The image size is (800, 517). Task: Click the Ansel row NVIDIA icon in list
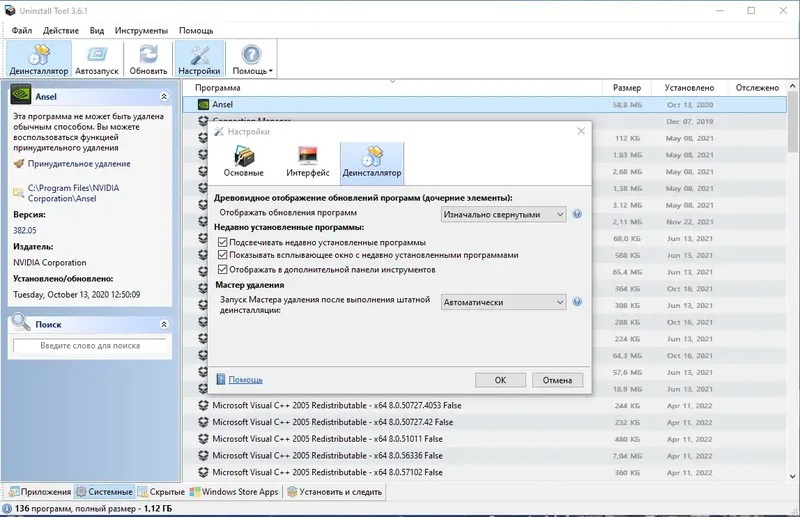tap(203, 105)
